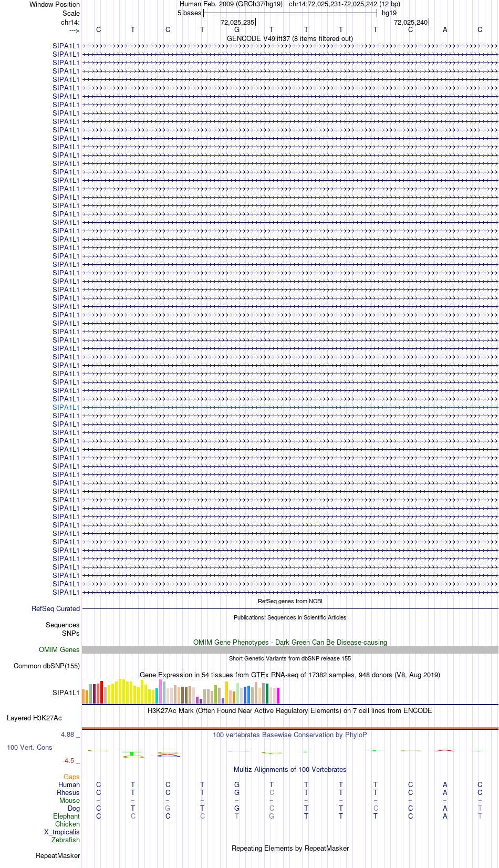Click the Sequences track label
Image resolution: width=499 pixels, height=868 pixels.
pyautogui.click(x=63, y=625)
